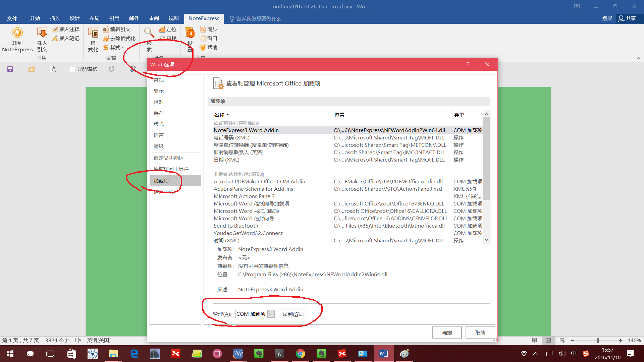Select 保存 in the Word options sidebar
The image size is (644, 362).
click(159, 113)
